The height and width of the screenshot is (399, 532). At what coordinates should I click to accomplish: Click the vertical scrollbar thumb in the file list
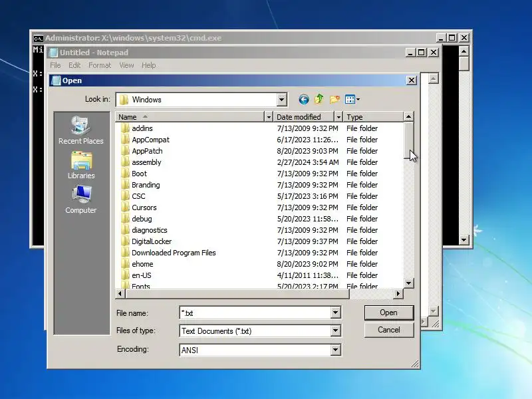(408, 140)
